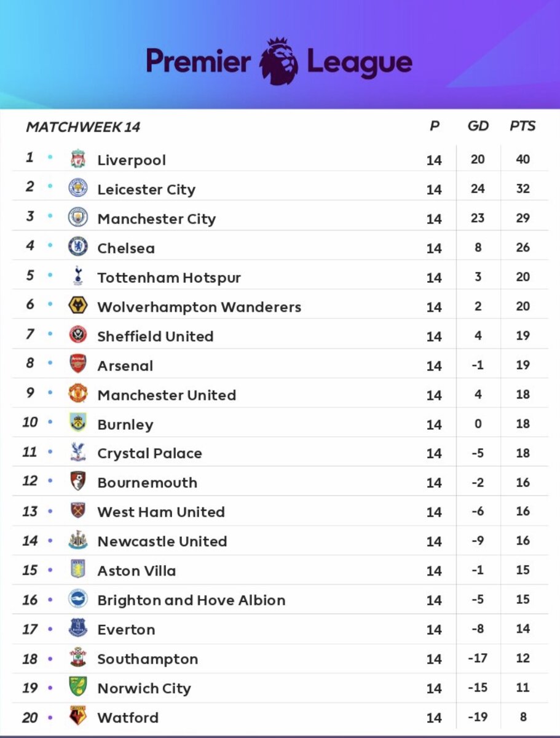Select the Tottenham Hotspur cockerel badge

(78, 276)
